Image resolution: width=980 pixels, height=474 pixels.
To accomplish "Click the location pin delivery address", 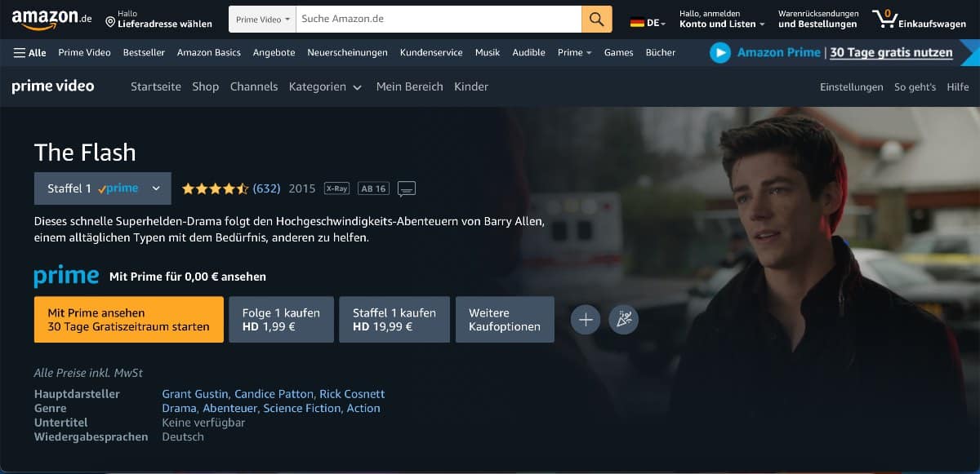I will coord(158,19).
